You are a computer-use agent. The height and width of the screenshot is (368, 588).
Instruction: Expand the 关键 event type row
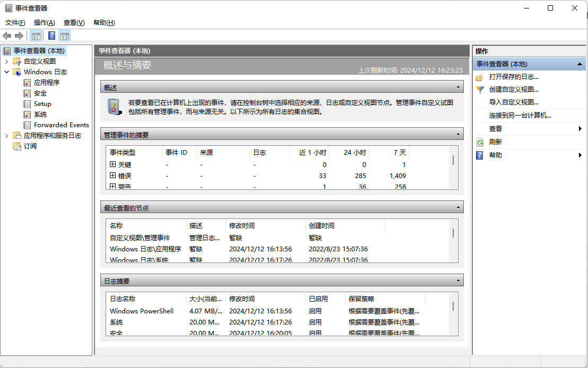pos(113,164)
